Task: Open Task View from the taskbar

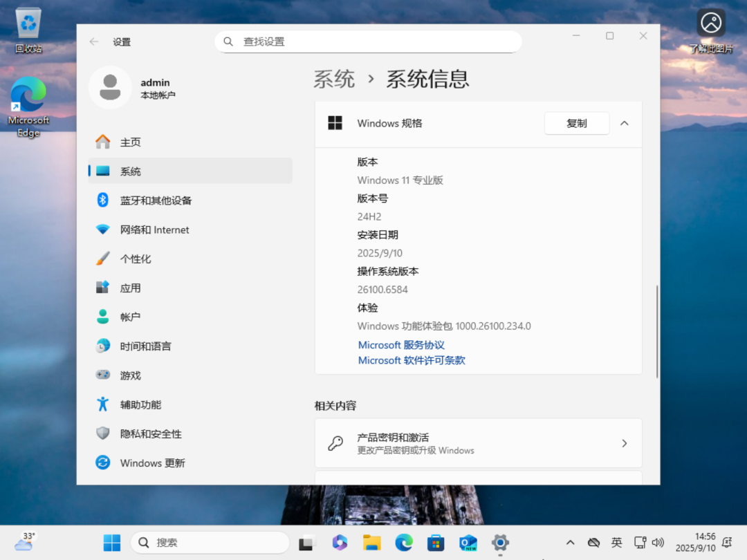Action: [307, 543]
